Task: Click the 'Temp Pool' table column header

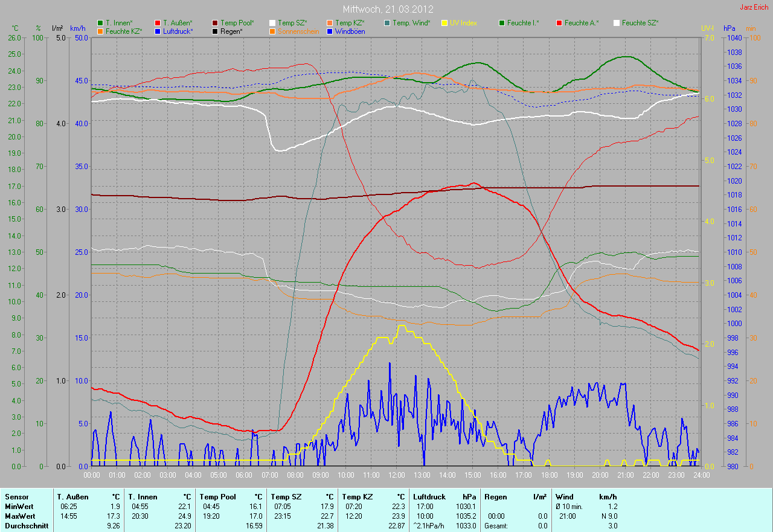Action: tap(218, 497)
